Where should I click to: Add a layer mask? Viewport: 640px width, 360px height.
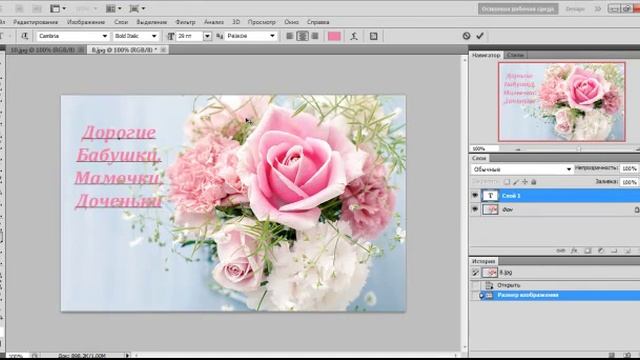coord(588,251)
